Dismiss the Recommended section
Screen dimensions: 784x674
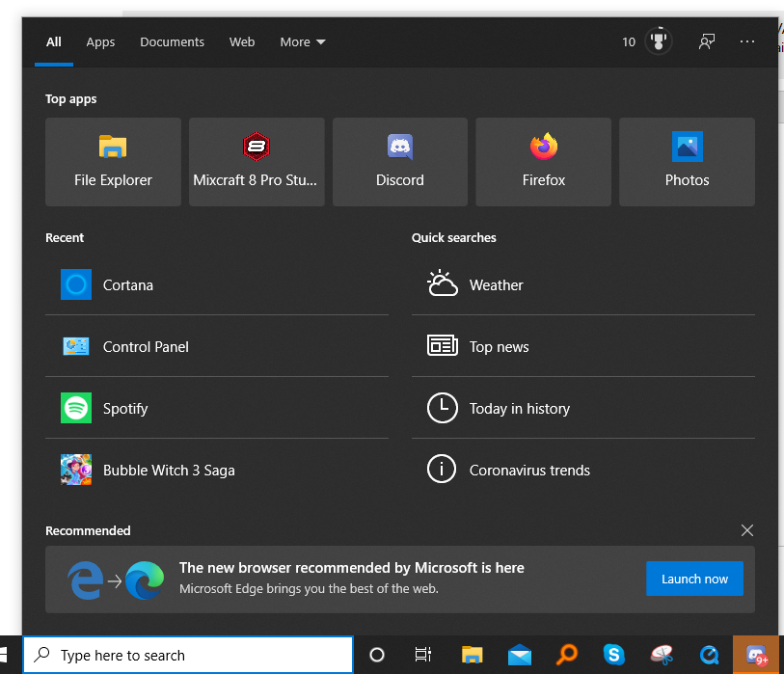tap(747, 530)
